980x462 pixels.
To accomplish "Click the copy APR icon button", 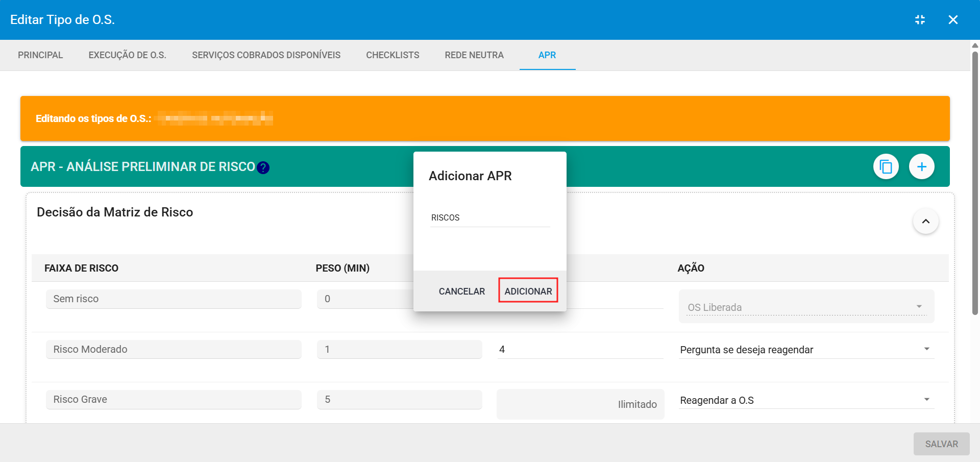I will pos(886,167).
